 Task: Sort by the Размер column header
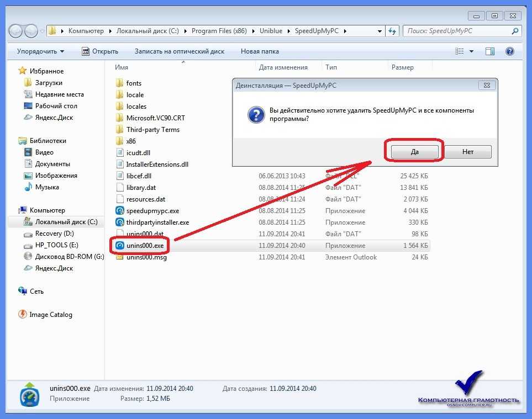tap(402, 67)
